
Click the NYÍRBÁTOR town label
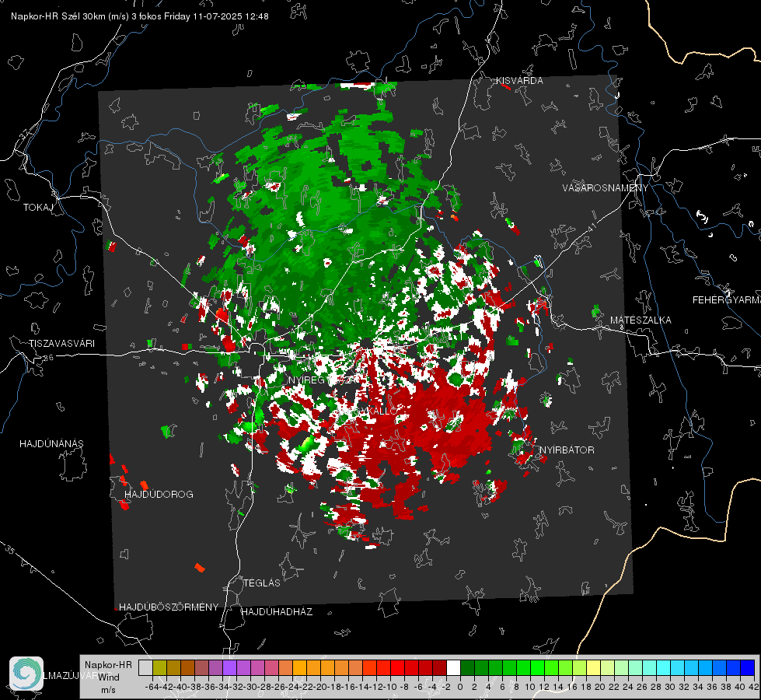tap(567, 450)
